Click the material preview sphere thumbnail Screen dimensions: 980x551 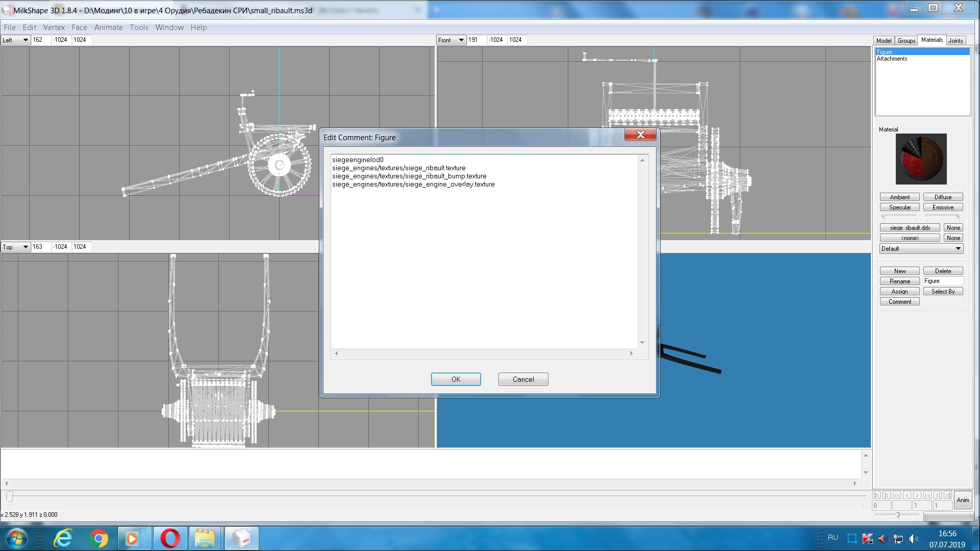(921, 159)
